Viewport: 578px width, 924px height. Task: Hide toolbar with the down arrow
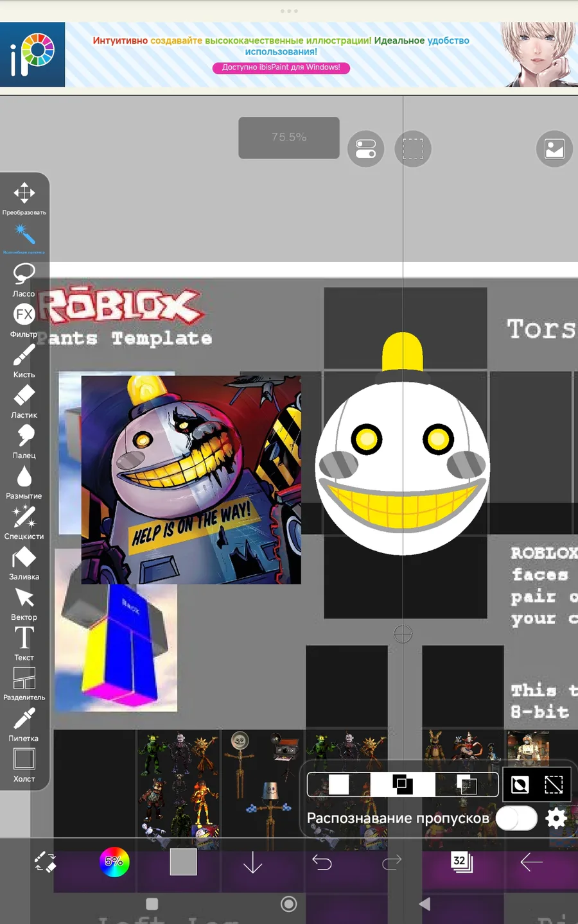(x=252, y=862)
